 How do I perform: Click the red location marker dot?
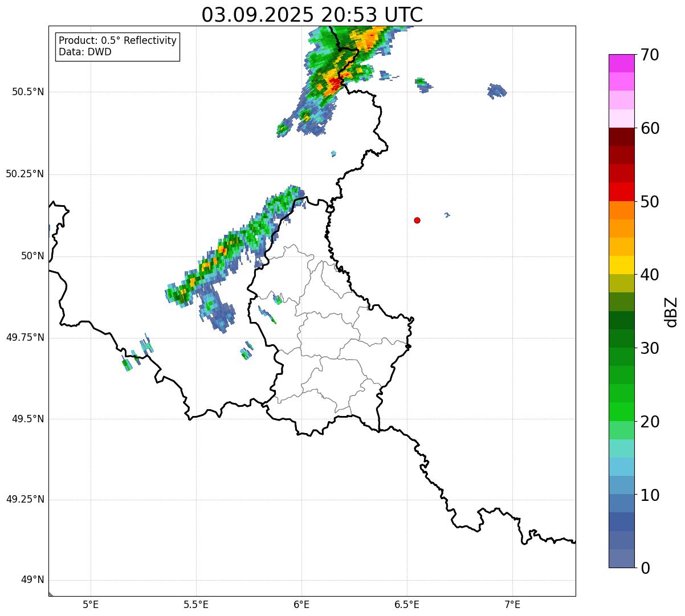pos(417,220)
